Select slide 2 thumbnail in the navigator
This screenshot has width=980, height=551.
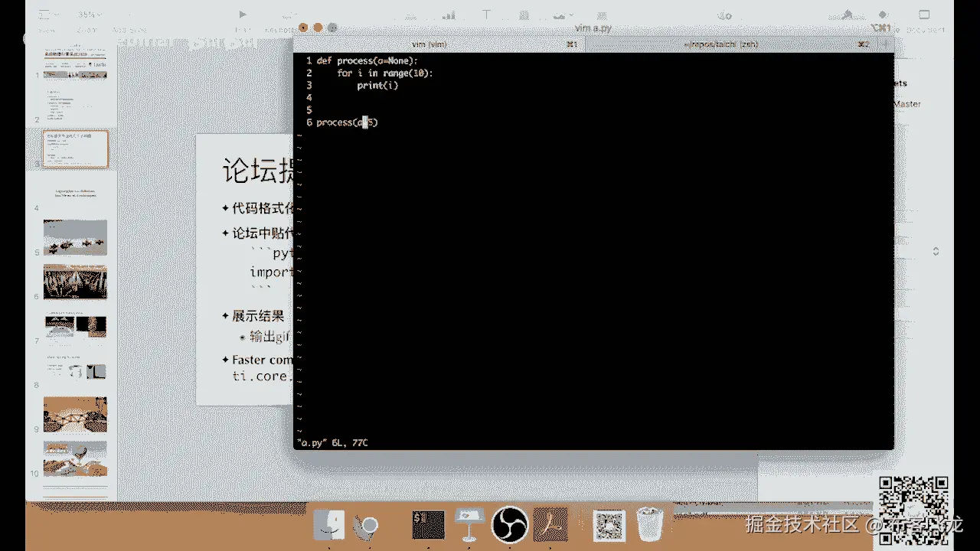75,106
